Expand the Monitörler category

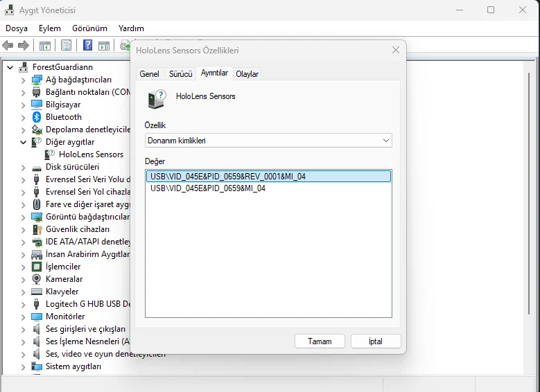click(23, 317)
